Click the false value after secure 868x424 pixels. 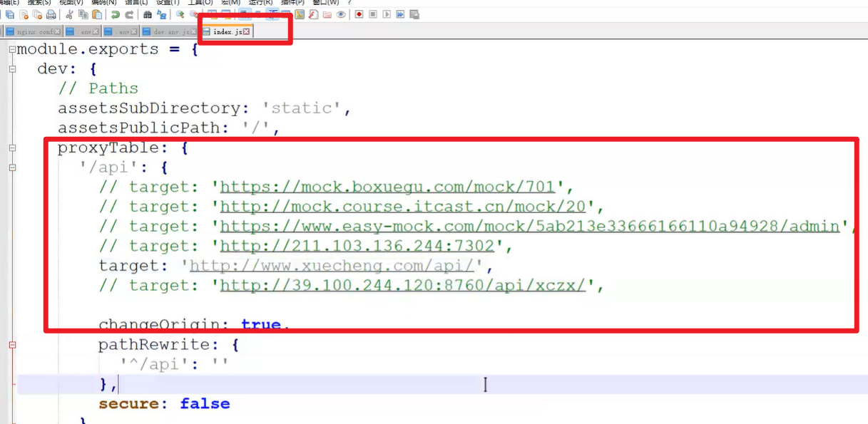205,404
